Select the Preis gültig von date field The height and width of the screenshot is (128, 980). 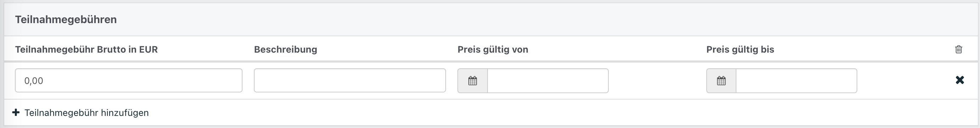[x=548, y=81]
